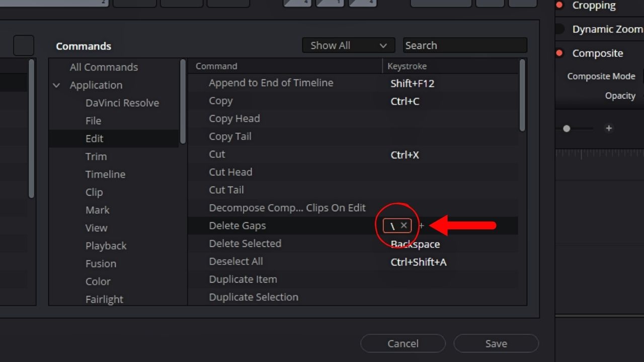Cancel the keyboard customization dialog

[x=403, y=343]
